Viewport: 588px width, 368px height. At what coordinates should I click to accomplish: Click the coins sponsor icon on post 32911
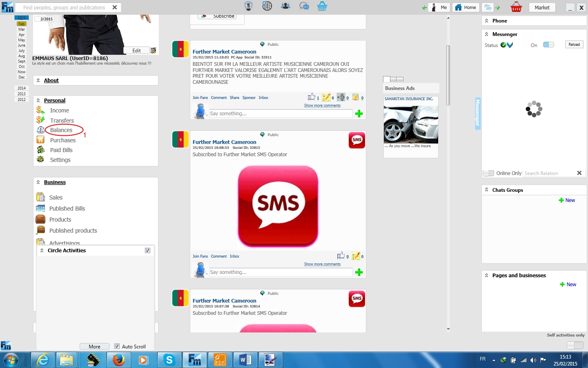click(x=356, y=97)
